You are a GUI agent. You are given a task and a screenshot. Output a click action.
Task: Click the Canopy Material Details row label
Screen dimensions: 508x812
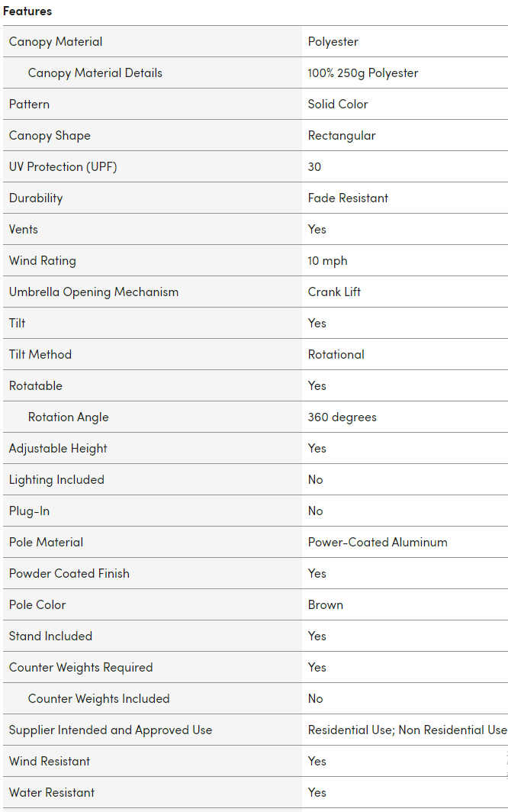coord(95,73)
